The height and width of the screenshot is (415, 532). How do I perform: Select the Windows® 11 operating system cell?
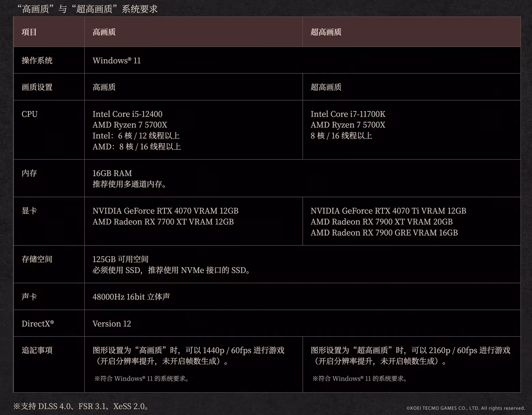(x=116, y=61)
